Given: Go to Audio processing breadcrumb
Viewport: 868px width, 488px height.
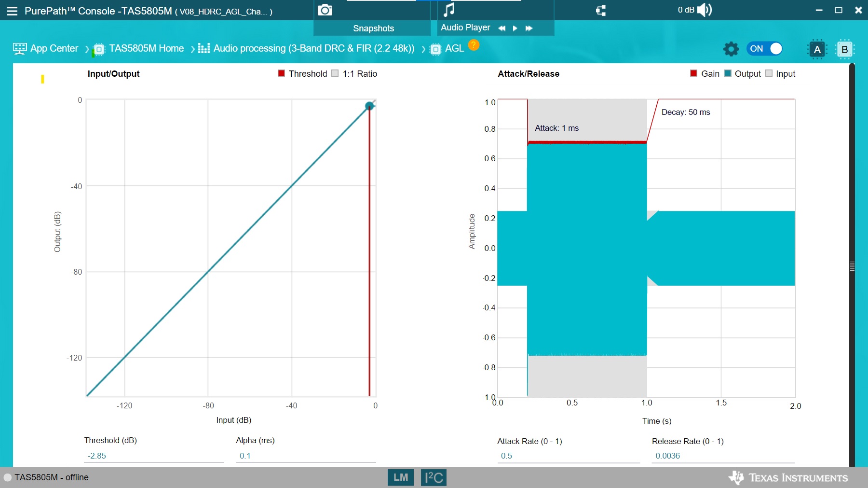Looking at the screenshot, I should (314, 48).
